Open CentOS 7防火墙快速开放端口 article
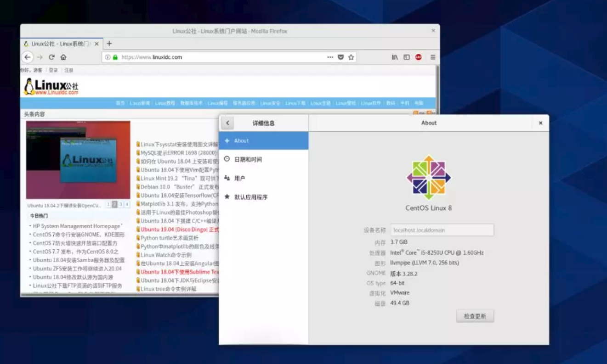 [75, 243]
